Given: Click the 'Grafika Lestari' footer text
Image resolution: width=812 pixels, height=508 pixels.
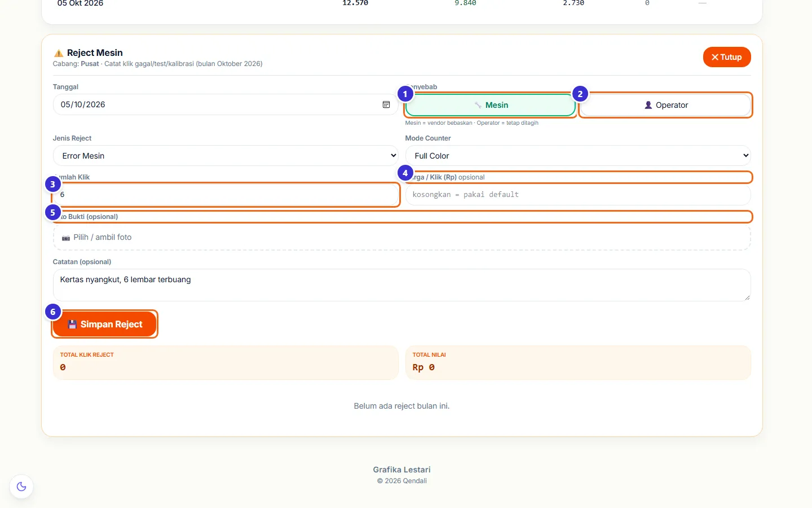Looking at the screenshot, I should 401,470.
